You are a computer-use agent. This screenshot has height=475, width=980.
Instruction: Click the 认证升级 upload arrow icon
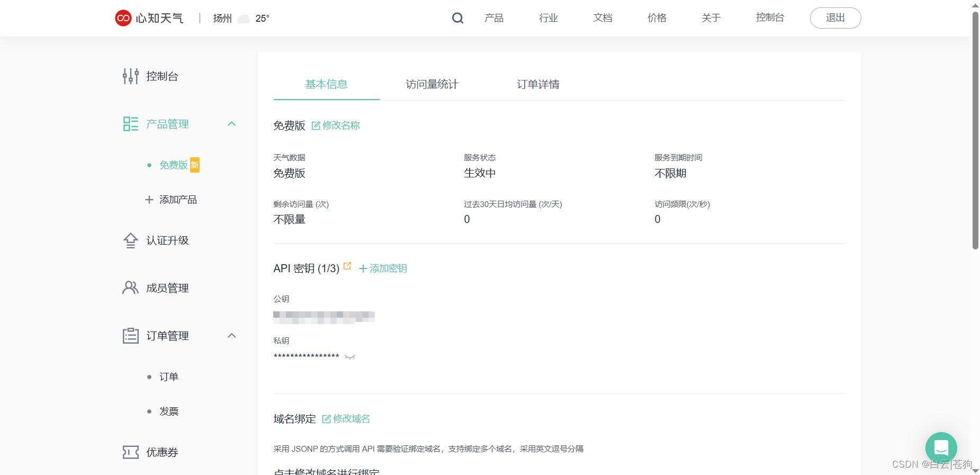coord(131,240)
